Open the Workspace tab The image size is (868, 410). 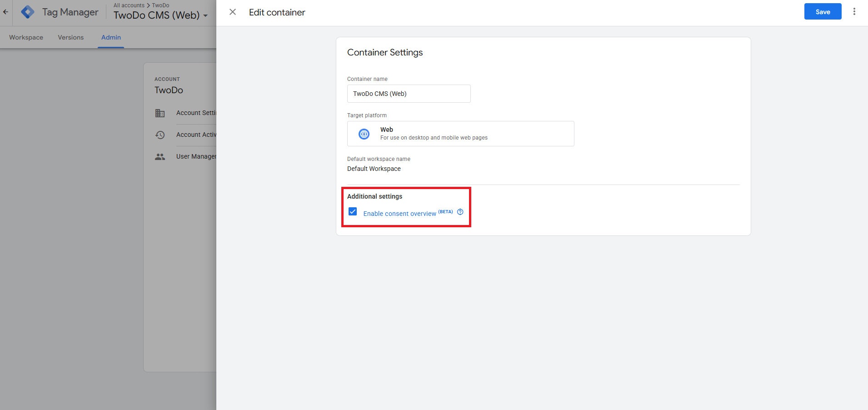(26, 37)
